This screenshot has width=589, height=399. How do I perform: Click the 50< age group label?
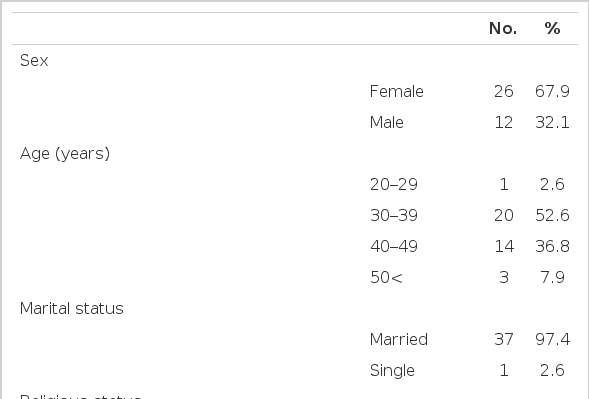click(x=387, y=278)
